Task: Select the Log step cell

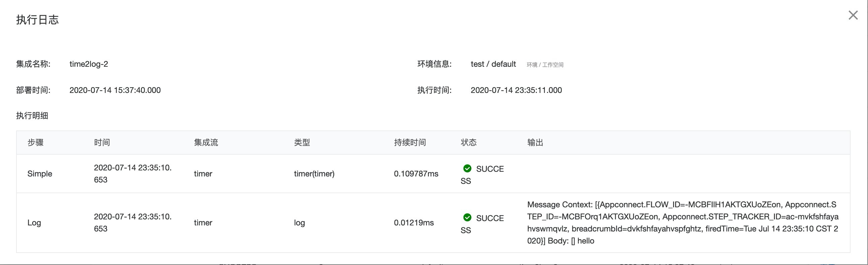Action: coord(34,223)
